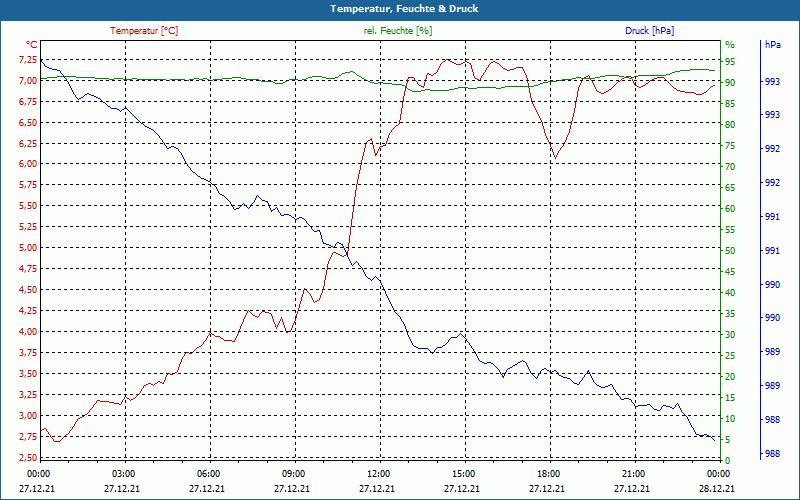
Task: Click the '95' humidity axis value
Action: [x=730, y=62]
